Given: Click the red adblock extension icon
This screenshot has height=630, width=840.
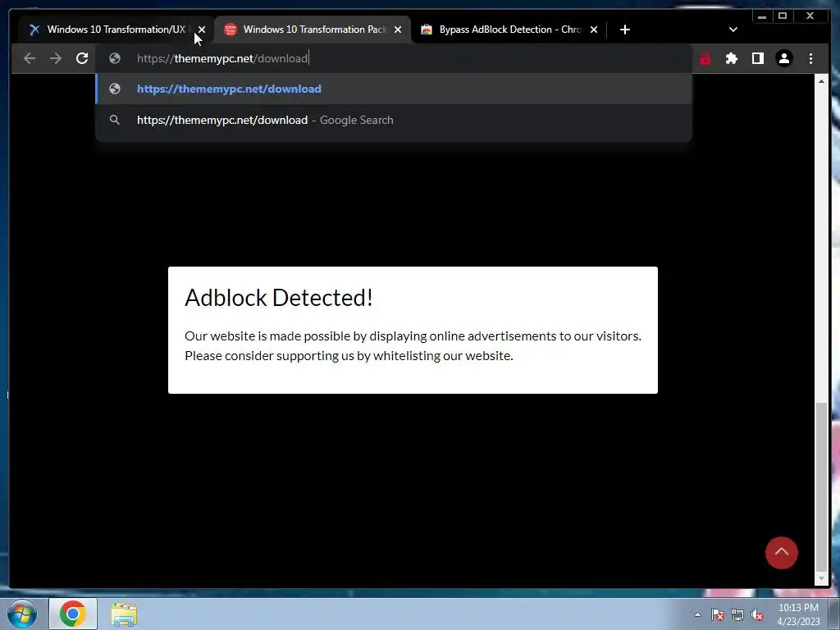Looking at the screenshot, I should 705,58.
